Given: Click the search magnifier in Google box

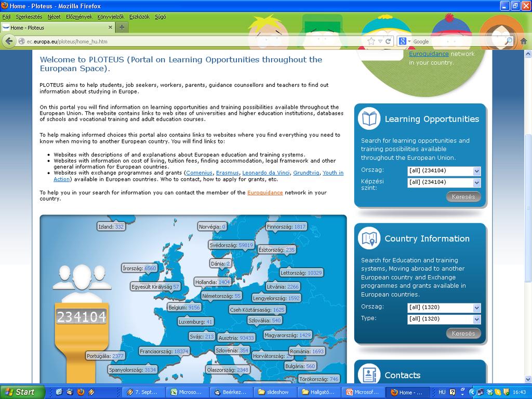Looking at the screenshot, I should [x=509, y=42].
